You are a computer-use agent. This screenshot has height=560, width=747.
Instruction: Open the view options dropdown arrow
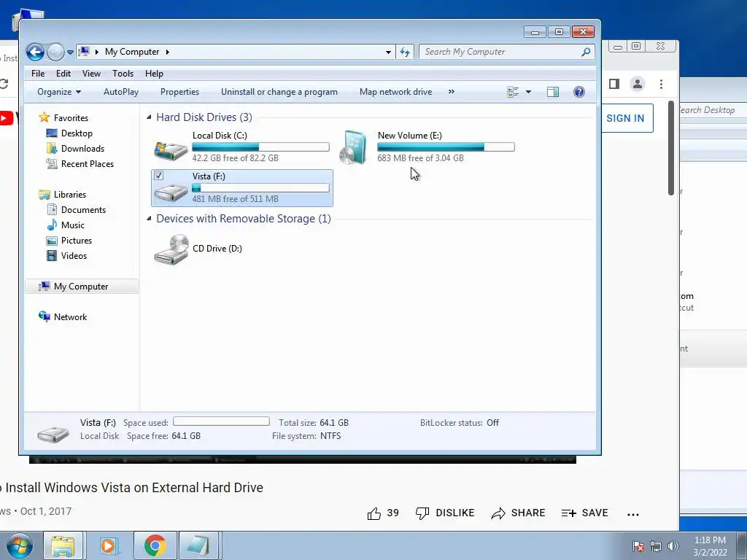[528, 92]
